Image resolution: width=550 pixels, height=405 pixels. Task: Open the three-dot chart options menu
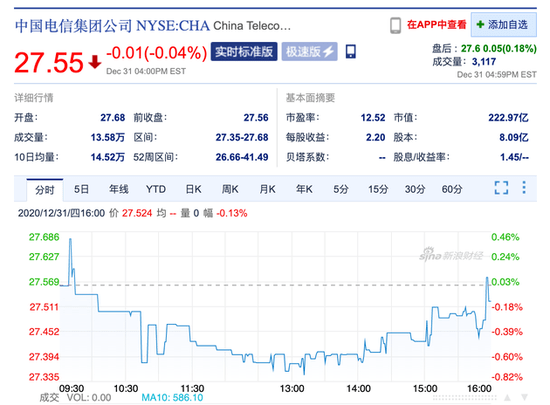click(524, 188)
